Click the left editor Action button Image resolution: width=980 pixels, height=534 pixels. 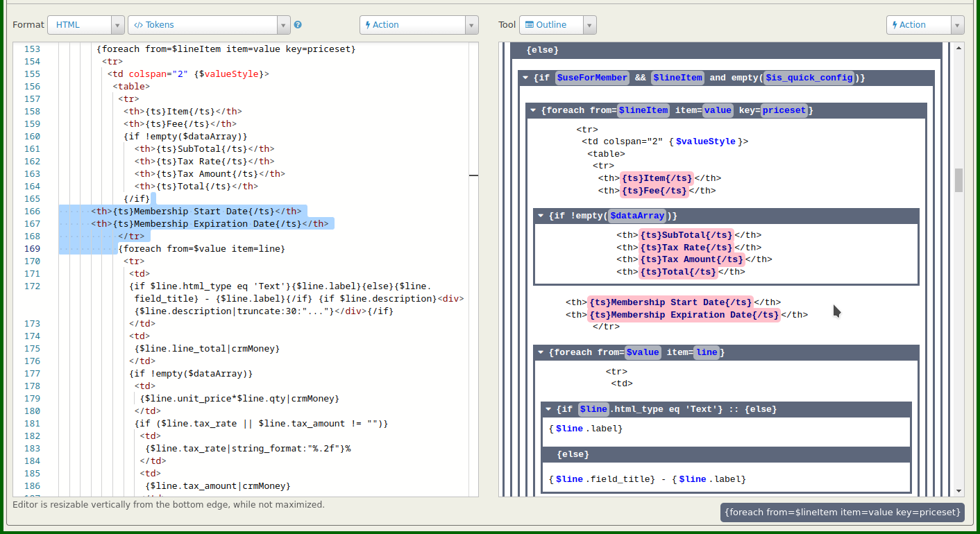tap(412, 25)
